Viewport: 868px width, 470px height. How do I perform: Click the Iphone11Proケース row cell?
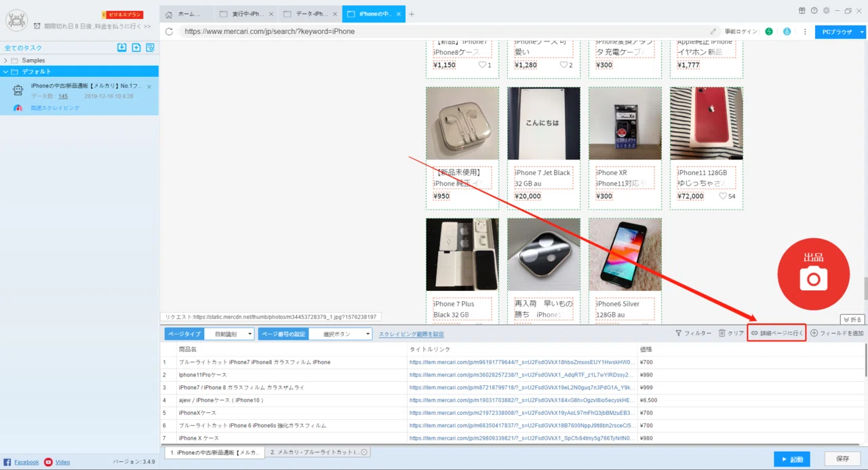pos(292,375)
